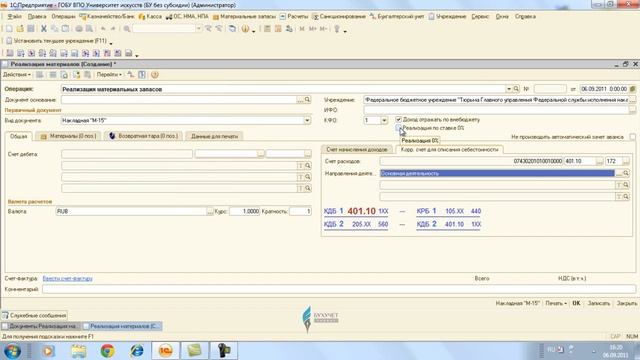Click the OK button
This screenshot has height=360, width=640.
576,303
